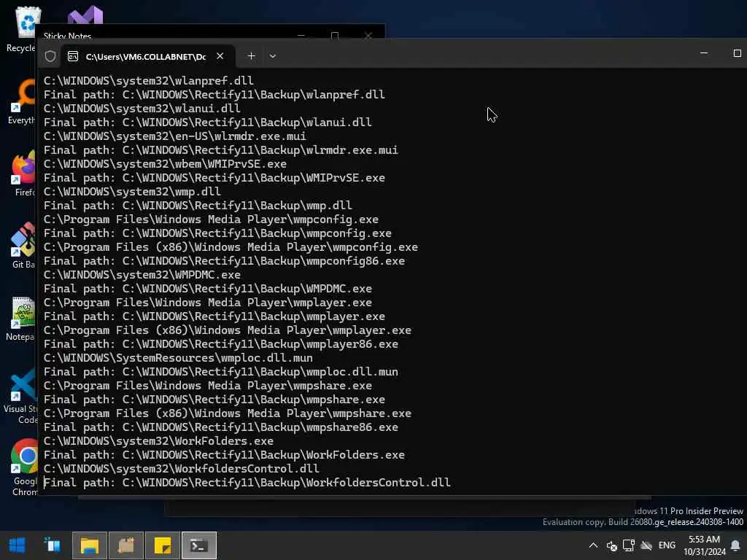Click line 'C:\WINDOWS\system32\WorkFolders.exe'
747x560 pixels.
point(158,441)
